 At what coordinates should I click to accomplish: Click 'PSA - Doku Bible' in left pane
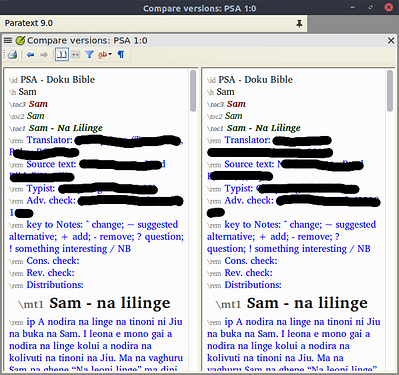[x=58, y=80]
